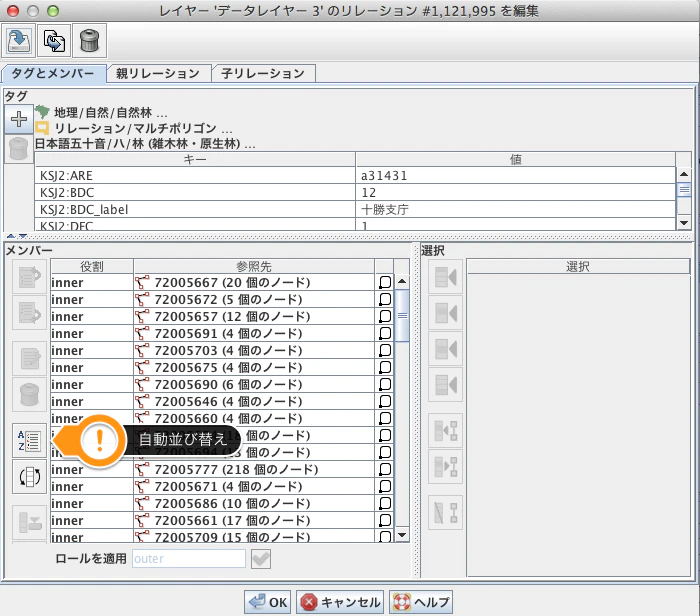The width and height of the screenshot is (700, 616).
Task: Click the role input field showing outer
Action: pos(189,559)
